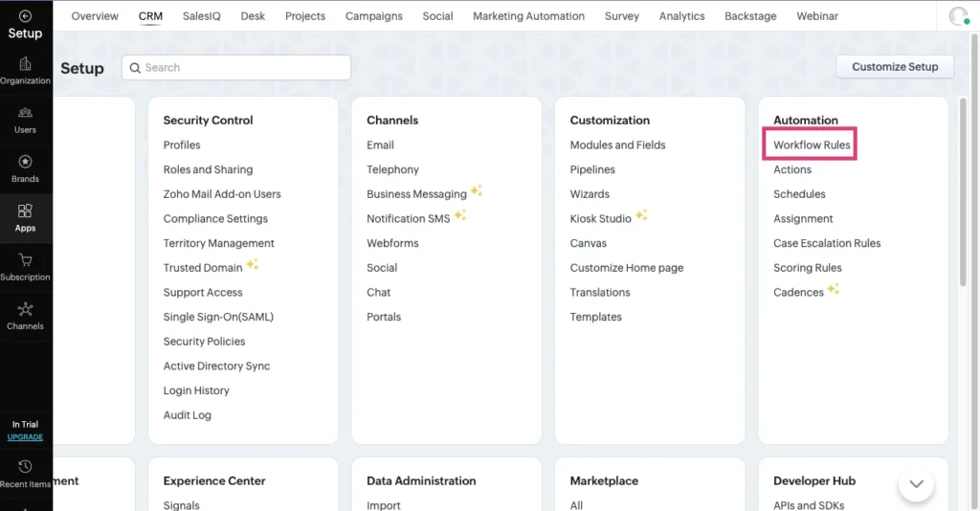Click the user profile avatar
Viewport: 980px width, 511px height.
pos(959,16)
